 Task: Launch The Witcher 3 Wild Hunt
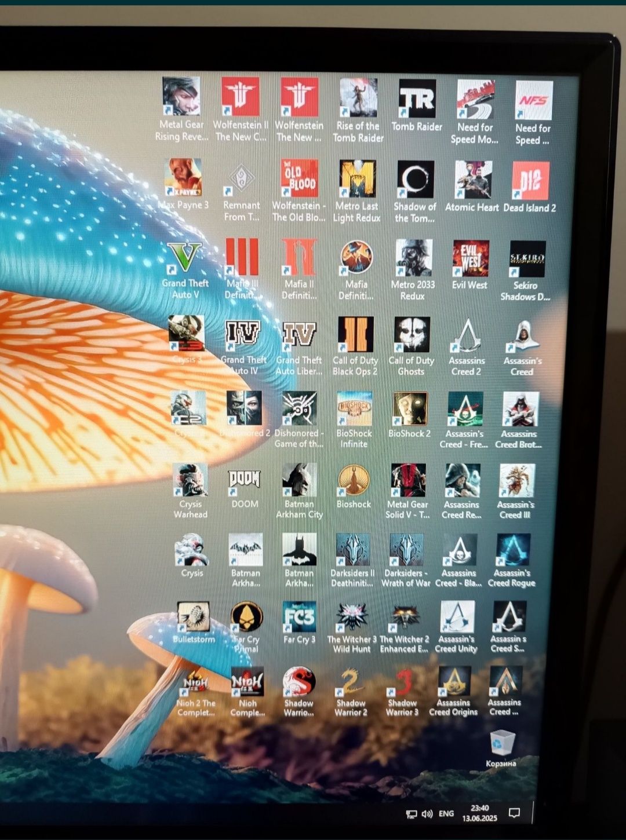tap(352, 616)
